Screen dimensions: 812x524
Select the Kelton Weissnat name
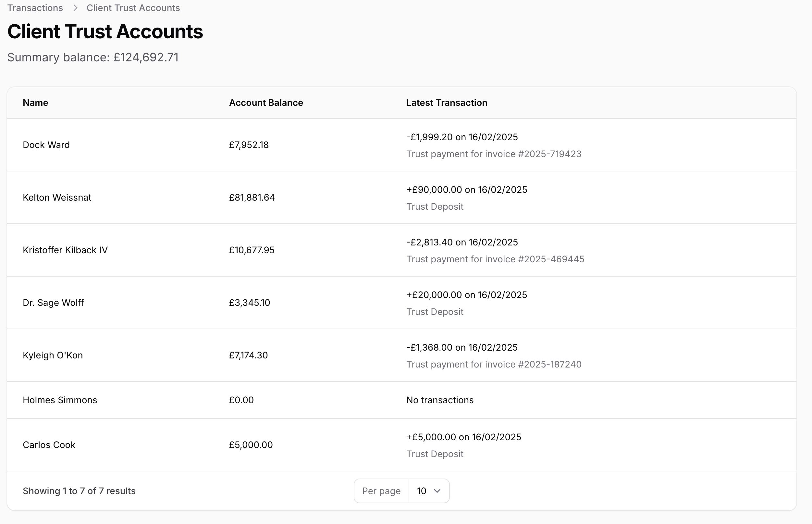coord(57,197)
